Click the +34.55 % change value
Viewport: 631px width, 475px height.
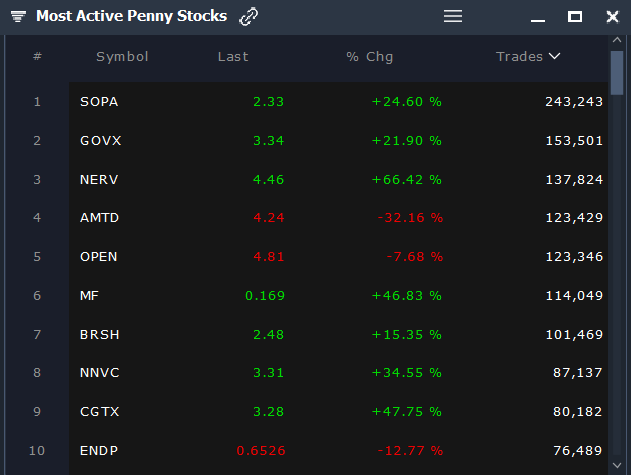(x=406, y=373)
